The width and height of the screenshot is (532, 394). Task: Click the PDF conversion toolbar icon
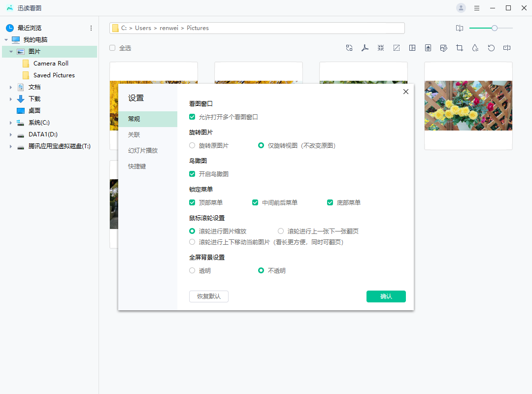pos(365,48)
